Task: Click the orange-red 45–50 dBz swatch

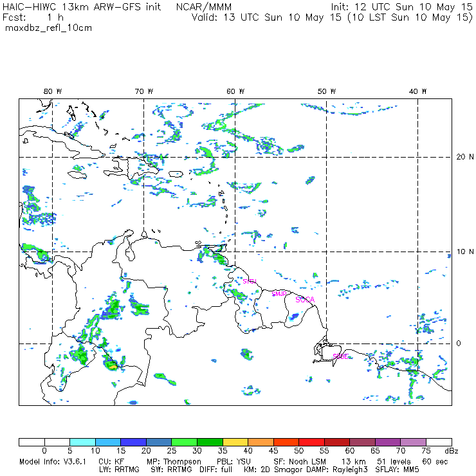Action: pos(286,442)
